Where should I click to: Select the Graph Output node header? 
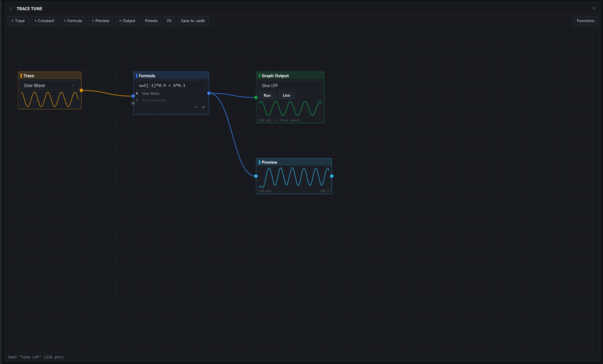(x=290, y=76)
